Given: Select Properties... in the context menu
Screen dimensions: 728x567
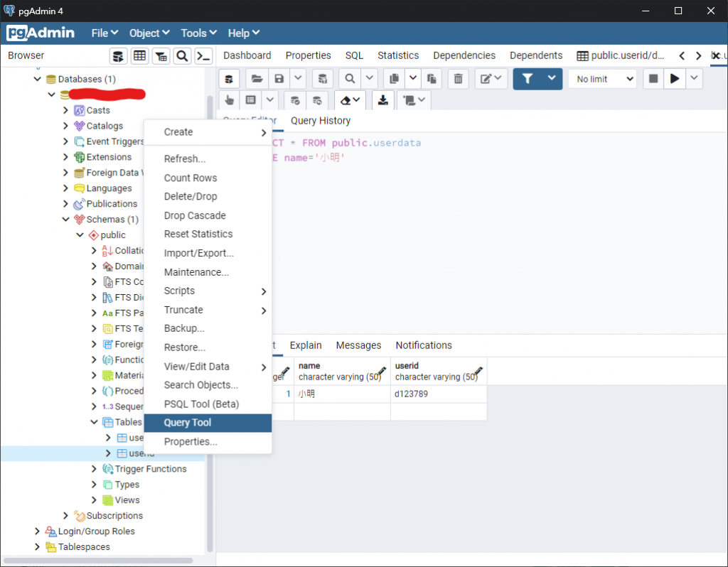Looking at the screenshot, I should [208, 441].
